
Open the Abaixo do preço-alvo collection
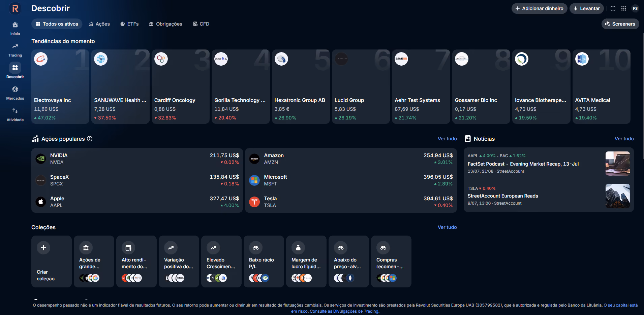[x=349, y=261]
